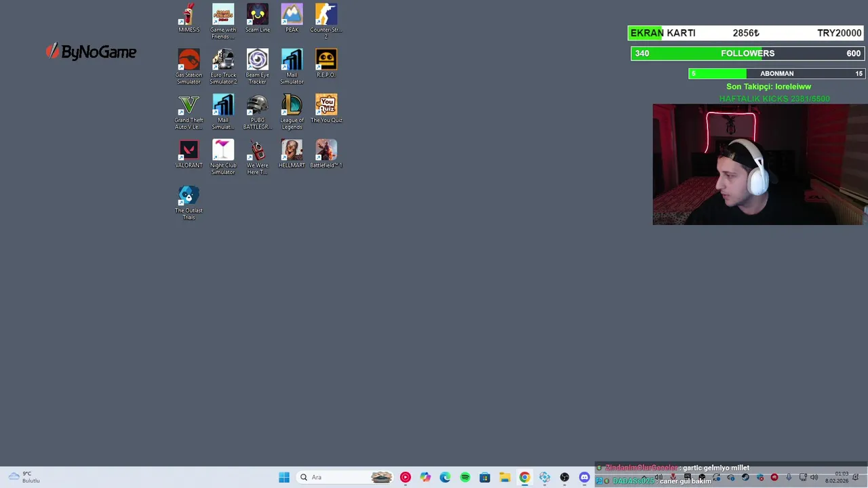Image resolution: width=868 pixels, height=488 pixels.
Task: Open The Outlast Trials shortcut
Action: (x=189, y=202)
